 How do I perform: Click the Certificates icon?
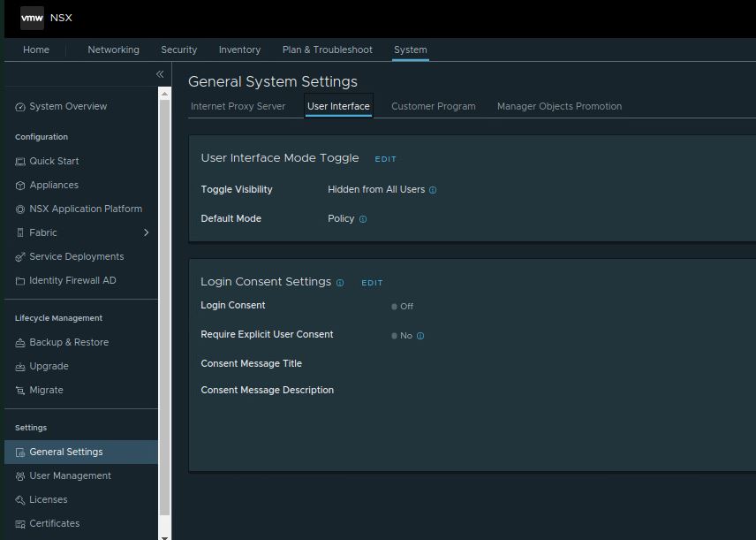19,523
